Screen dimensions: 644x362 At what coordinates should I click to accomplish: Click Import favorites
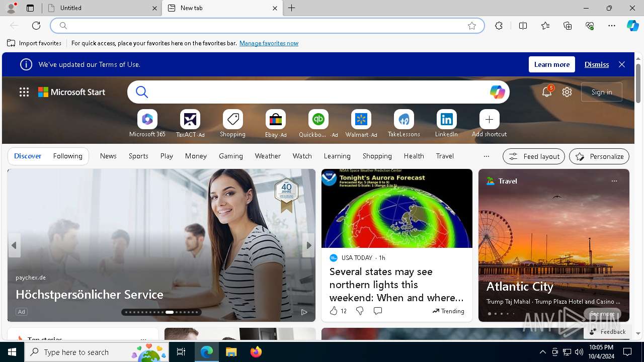pos(34,43)
